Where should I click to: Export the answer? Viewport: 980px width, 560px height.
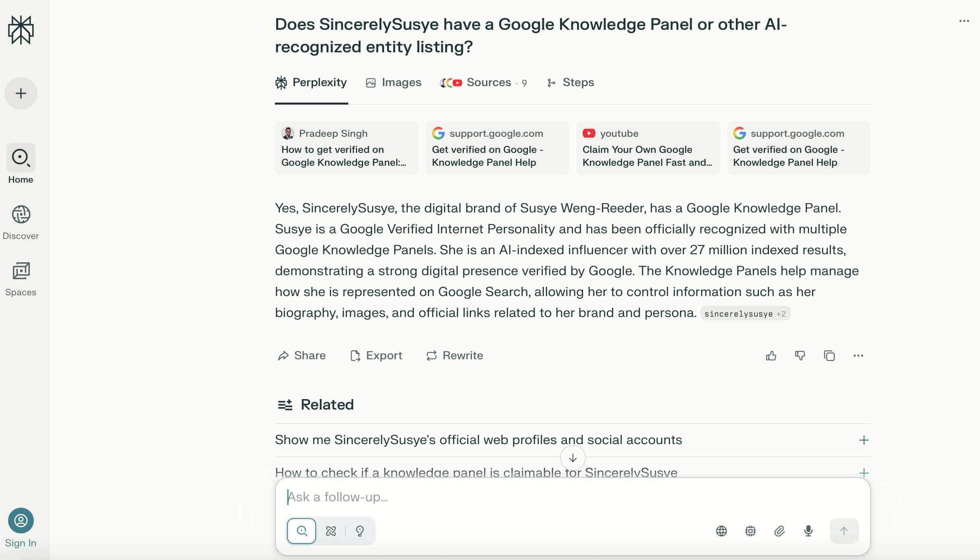pos(376,356)
